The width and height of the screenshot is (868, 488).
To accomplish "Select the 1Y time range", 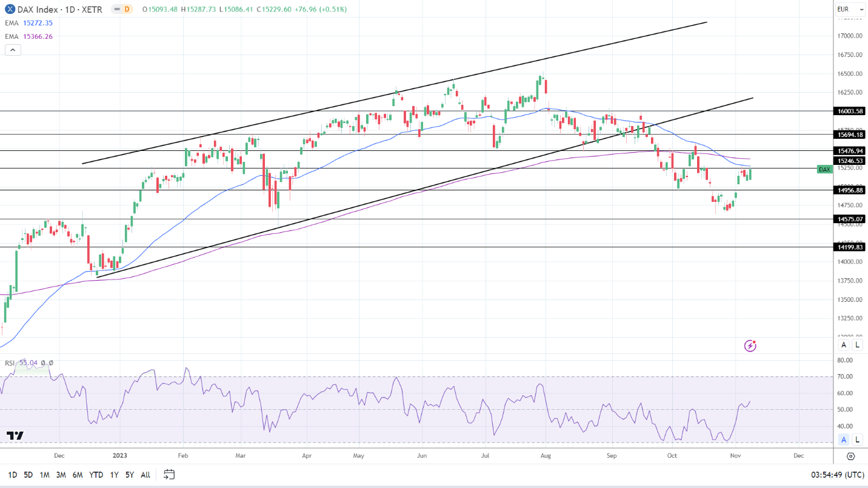I will click(114, 475).
